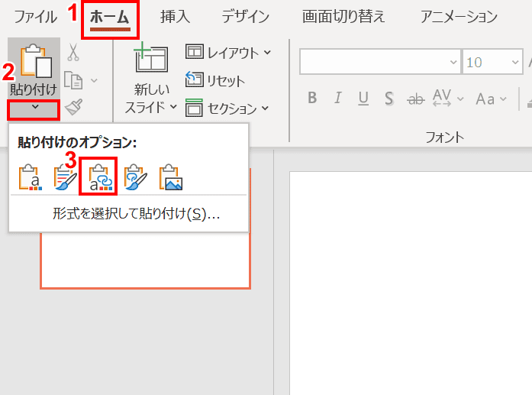Choose embed paste option with brush
This screenshot has height=395, width=532.
point(135,177)
